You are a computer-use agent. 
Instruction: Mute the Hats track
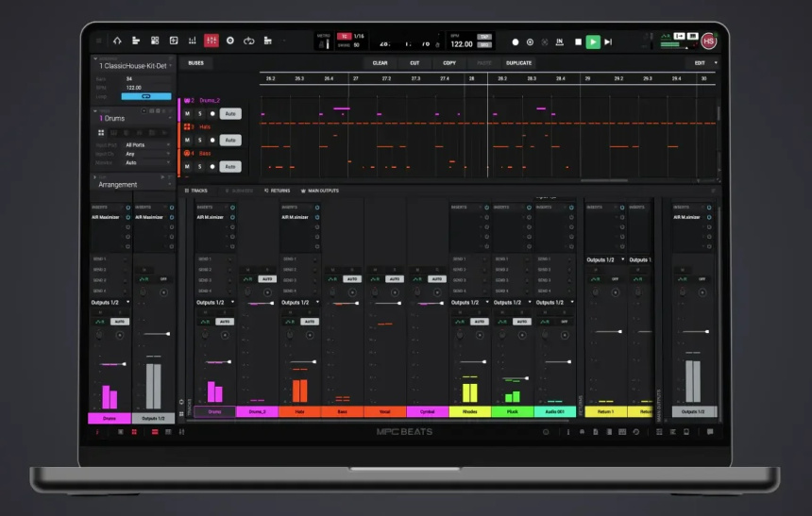(x=188, y=141)
